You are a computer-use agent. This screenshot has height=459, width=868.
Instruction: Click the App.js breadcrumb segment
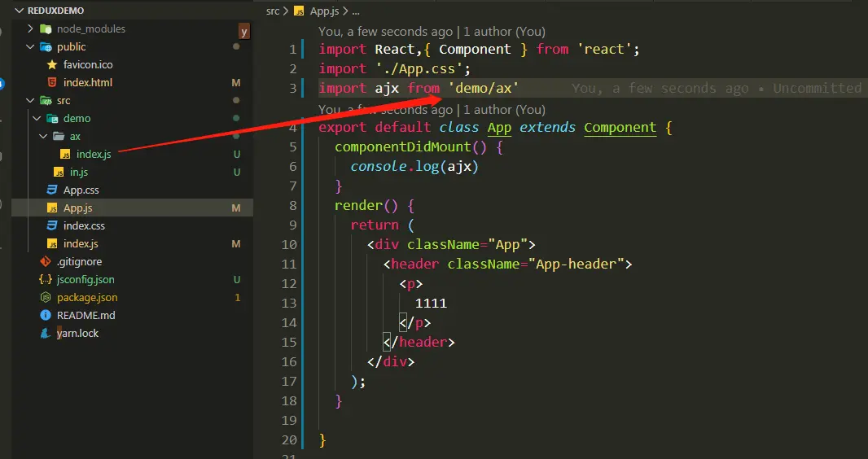pyautogui.click(x=324, y=11)
